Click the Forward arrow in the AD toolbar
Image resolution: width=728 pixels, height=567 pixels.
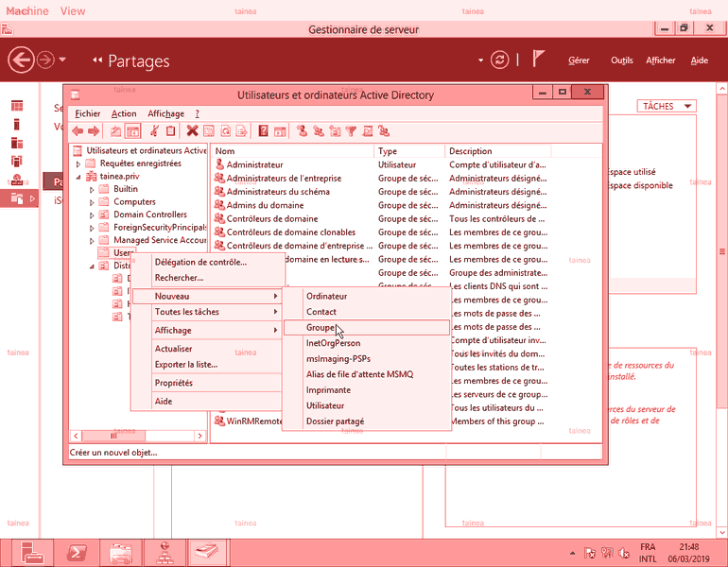click(x=94, y=131)
